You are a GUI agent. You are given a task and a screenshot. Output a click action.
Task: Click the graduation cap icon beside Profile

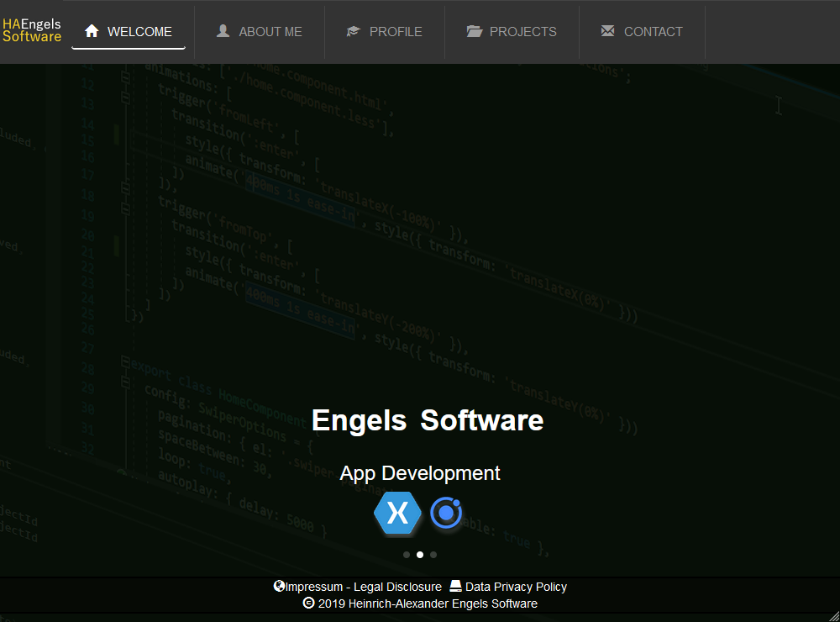[x=353, y=31]
